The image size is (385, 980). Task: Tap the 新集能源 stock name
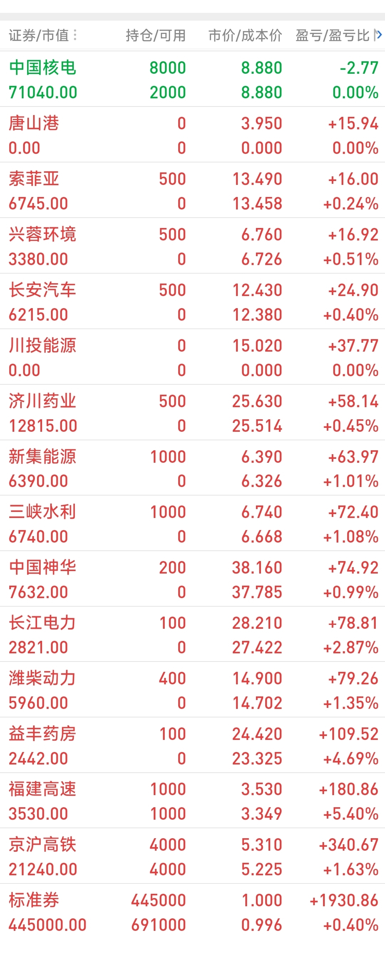pyautogui.click(x=42, y=456)
